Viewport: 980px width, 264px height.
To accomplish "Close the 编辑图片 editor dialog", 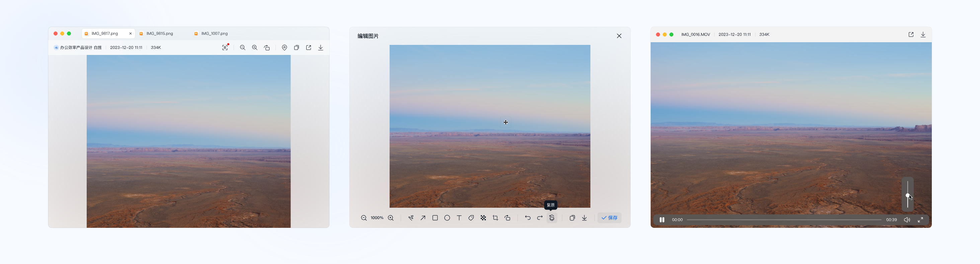I will pos(619,36).
